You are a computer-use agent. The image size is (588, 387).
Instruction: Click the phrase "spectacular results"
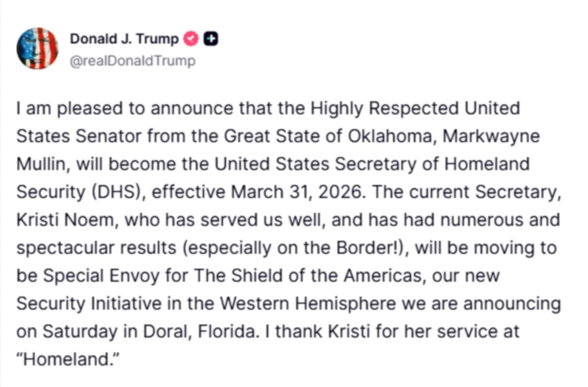[x=97, y=248]
